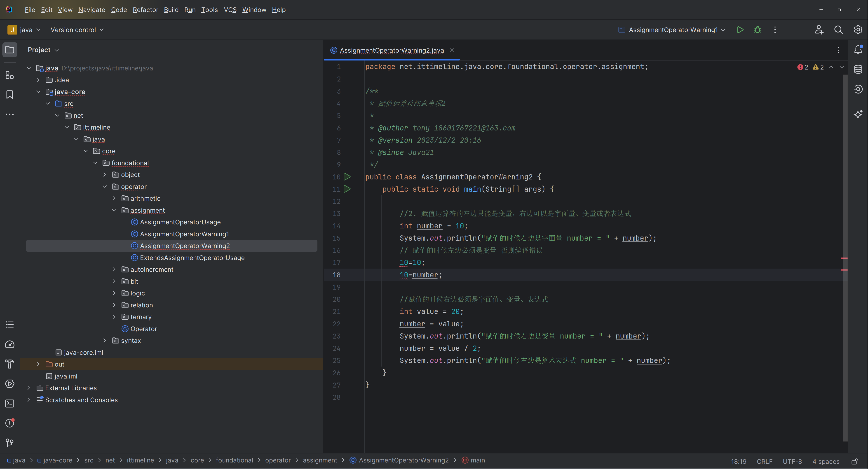The image size is (868, 469).
Task: Open the Problems tool window icon
Action: (10, 423)
